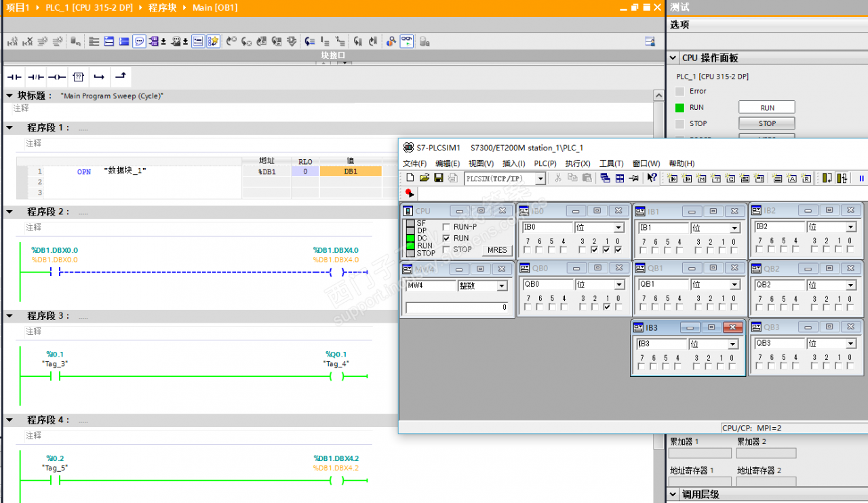Open the PLCSIM(TCP/IP) connection dropdown

pyautogui.click(x=540, y=179)
